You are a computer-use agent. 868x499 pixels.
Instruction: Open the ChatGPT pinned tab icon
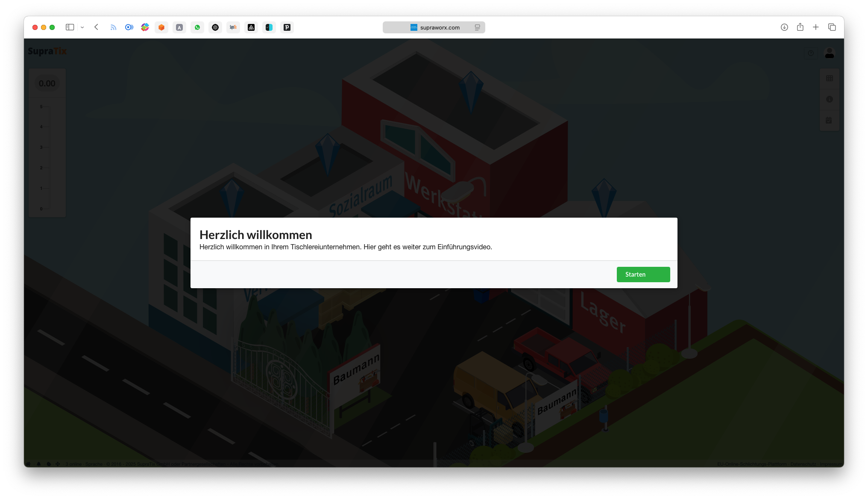[x=215, y=27]
